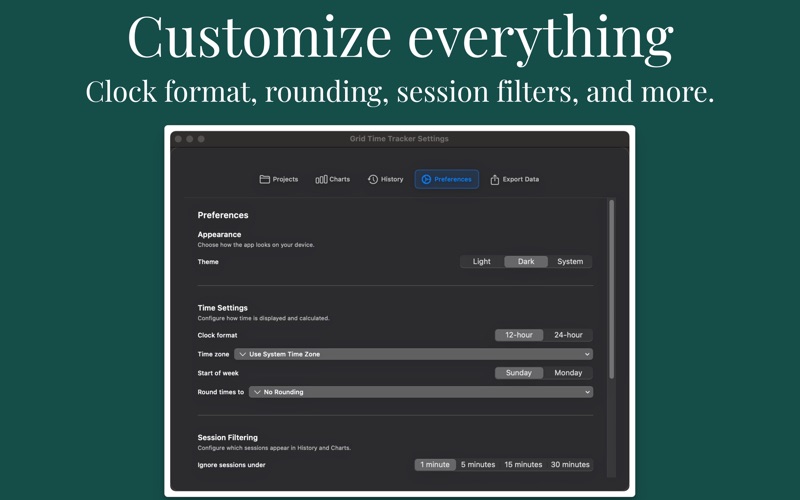This screenshot has height=500, width=800.
Task: Ignore sessions under 1 minute
Action: [435, 464]
